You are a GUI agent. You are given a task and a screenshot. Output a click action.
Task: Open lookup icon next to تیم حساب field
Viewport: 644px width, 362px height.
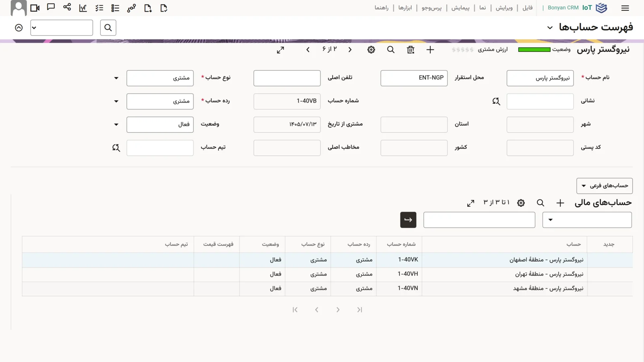click(x=116, y=148)
